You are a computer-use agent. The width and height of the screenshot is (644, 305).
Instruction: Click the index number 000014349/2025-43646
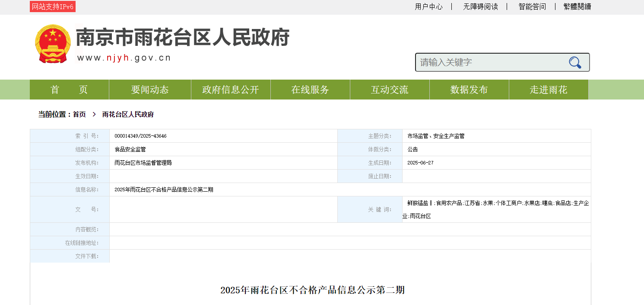[x=140, y=136]
